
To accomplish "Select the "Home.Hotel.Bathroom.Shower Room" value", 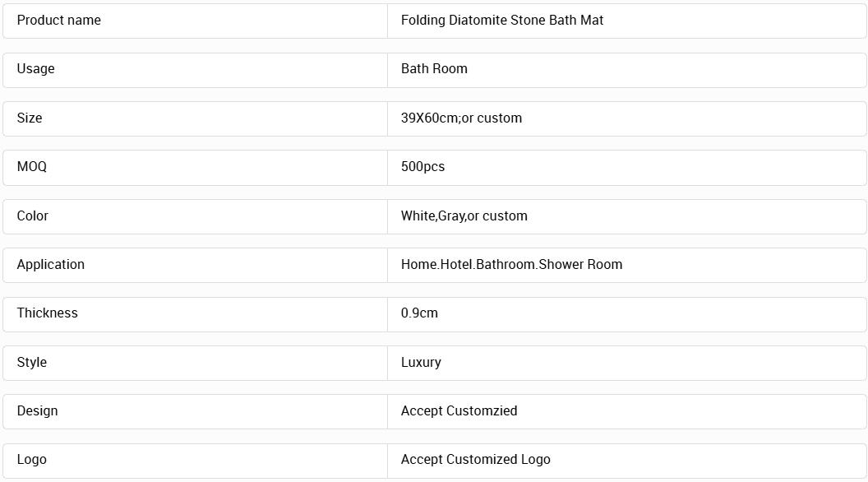I will pyautogui.click(x=511, y=265).
